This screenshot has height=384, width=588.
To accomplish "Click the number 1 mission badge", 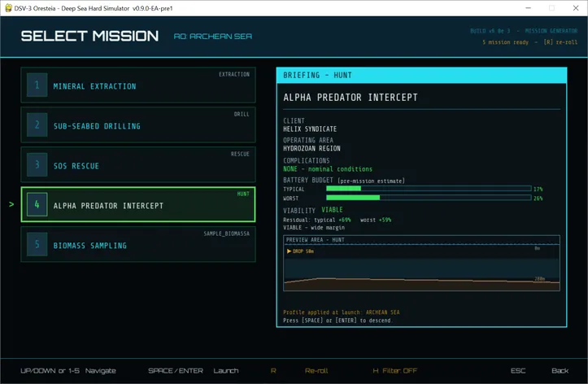I will tap(37, 85).
